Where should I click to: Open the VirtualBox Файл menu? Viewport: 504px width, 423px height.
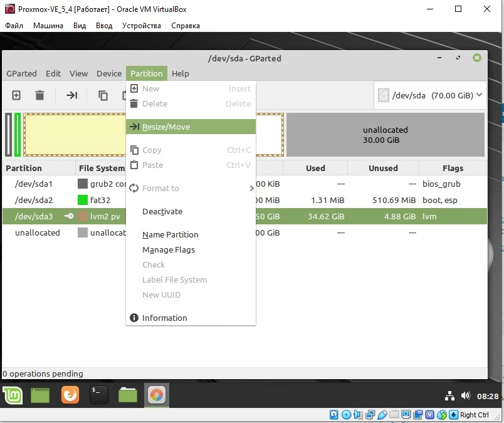pos(14,26)
